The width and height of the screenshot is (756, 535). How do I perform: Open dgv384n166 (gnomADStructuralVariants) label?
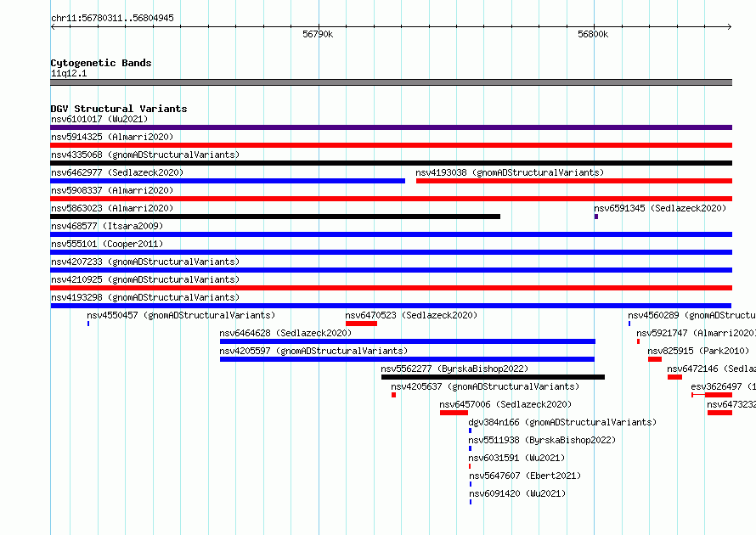coord(562,422)
